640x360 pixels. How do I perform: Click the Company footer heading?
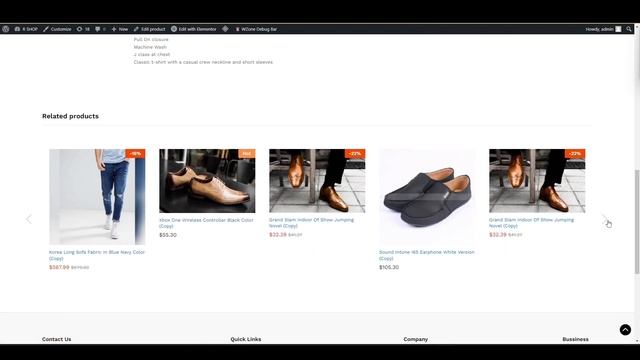coord(416,339)
